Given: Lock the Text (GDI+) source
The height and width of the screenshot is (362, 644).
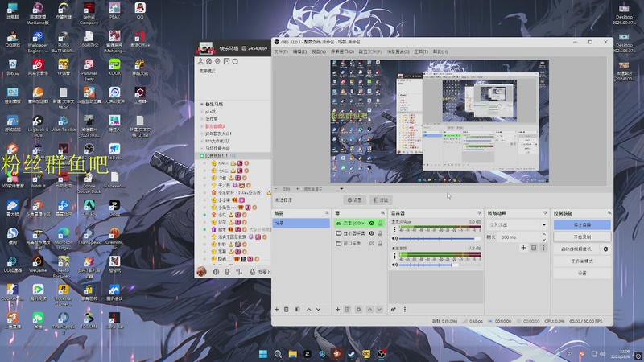Looking at the screenshot, I should [380, 224].
